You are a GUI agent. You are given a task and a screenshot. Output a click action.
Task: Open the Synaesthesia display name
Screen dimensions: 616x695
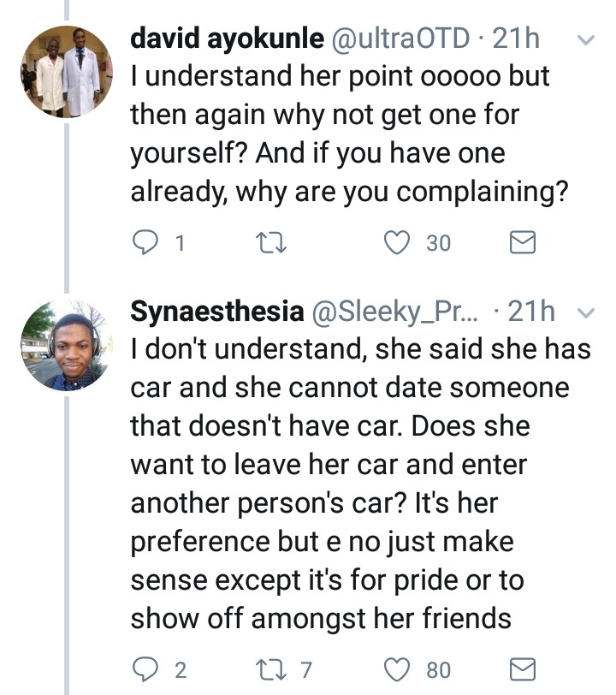[216, 312]
